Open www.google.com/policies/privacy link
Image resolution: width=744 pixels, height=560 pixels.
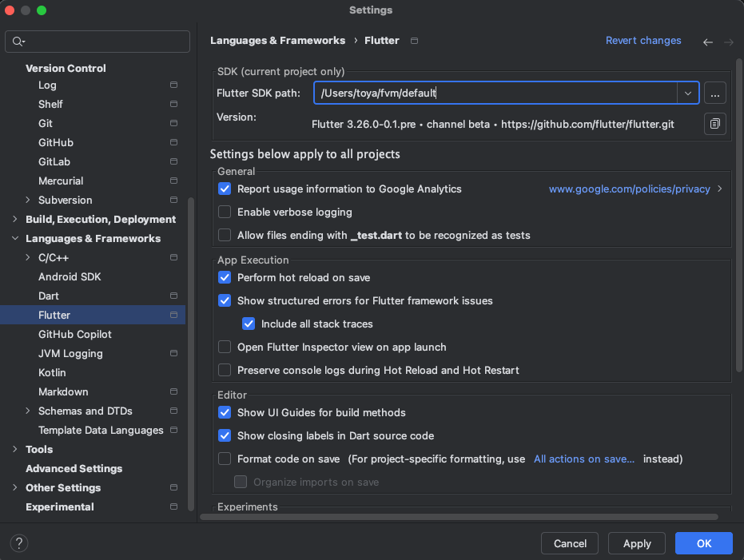click(x=629, y=189)
